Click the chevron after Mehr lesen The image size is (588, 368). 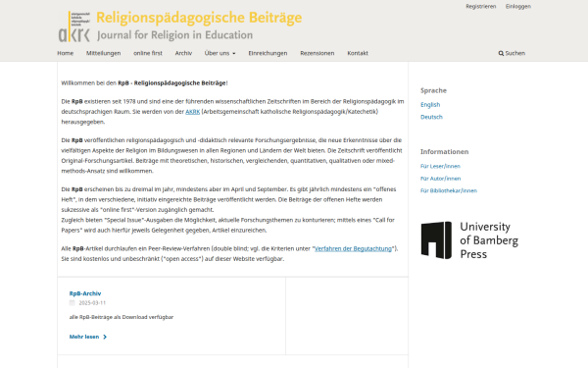(x=105, y=337)
